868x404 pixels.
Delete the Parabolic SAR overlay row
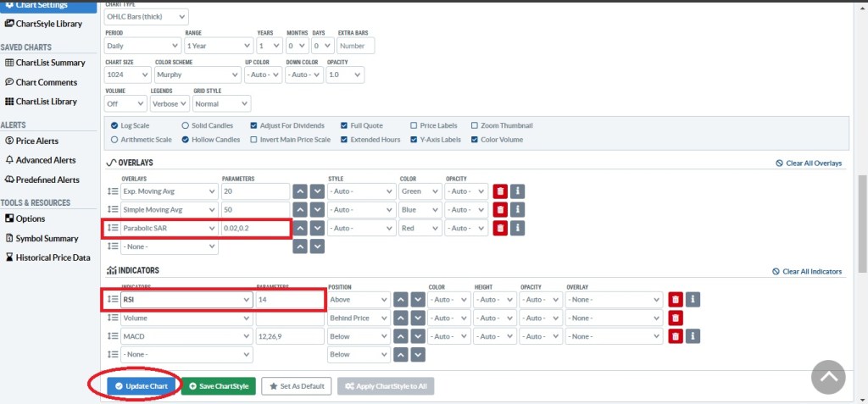tap(500, 228)
